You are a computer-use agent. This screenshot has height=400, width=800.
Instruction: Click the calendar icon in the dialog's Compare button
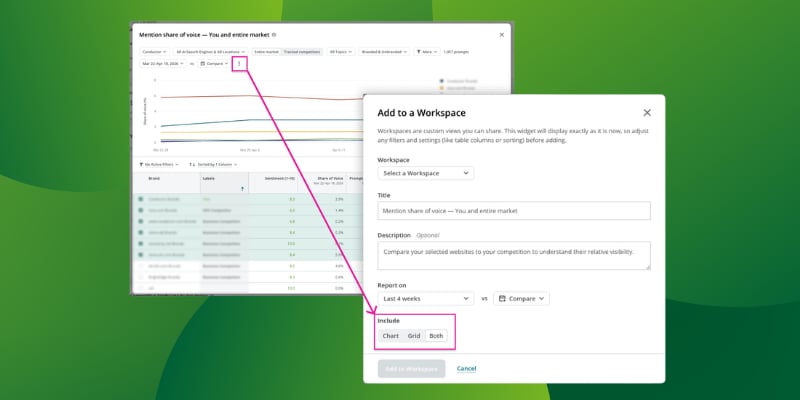(502, 298)
